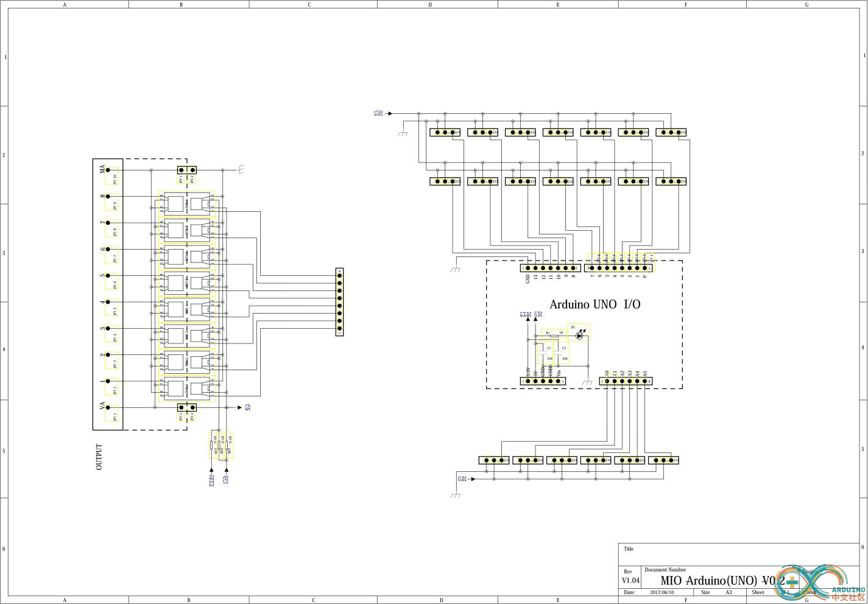Click the Arduino UNO I/O label
Viewport: 868px width, 604px height.
click(595, 304)
